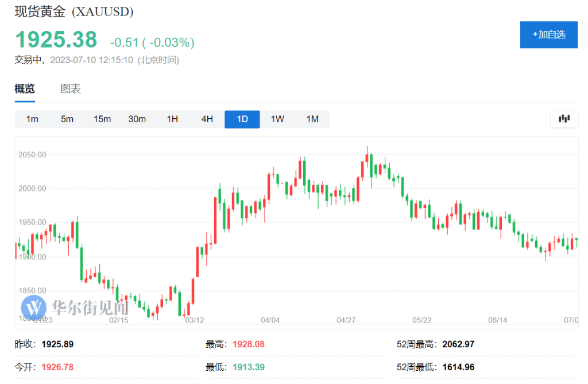Add gold to watchlist with 加自选

coord(548,34)
